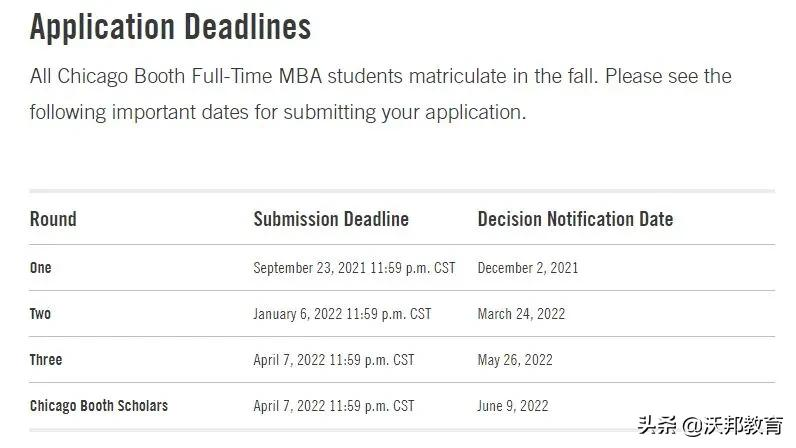Select the Decision Notification Date column header

pos(575,219)
